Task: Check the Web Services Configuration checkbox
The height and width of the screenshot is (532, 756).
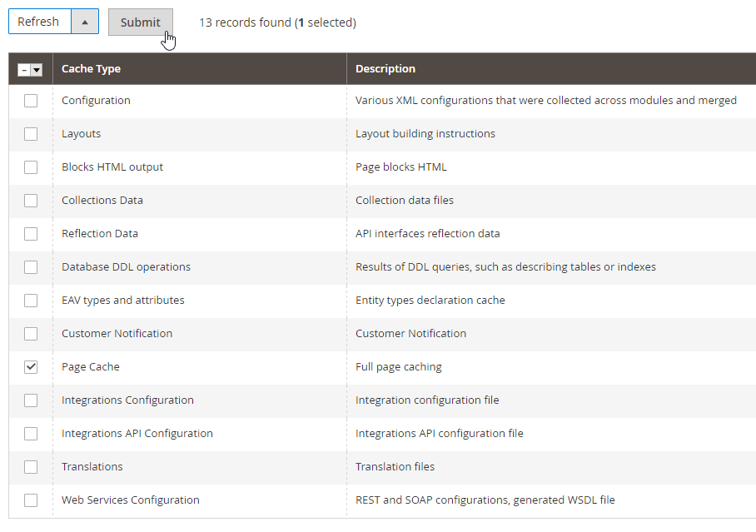Action: [x=31, y=500]
